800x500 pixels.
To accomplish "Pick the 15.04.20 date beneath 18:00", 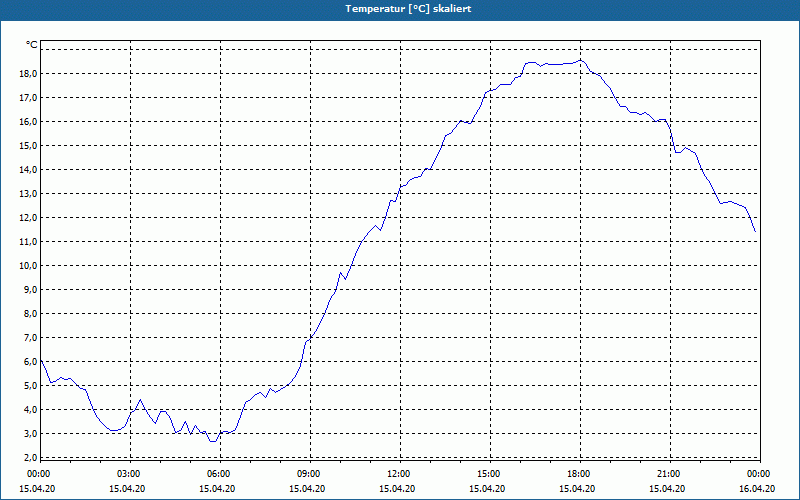I will coord(577,488).
